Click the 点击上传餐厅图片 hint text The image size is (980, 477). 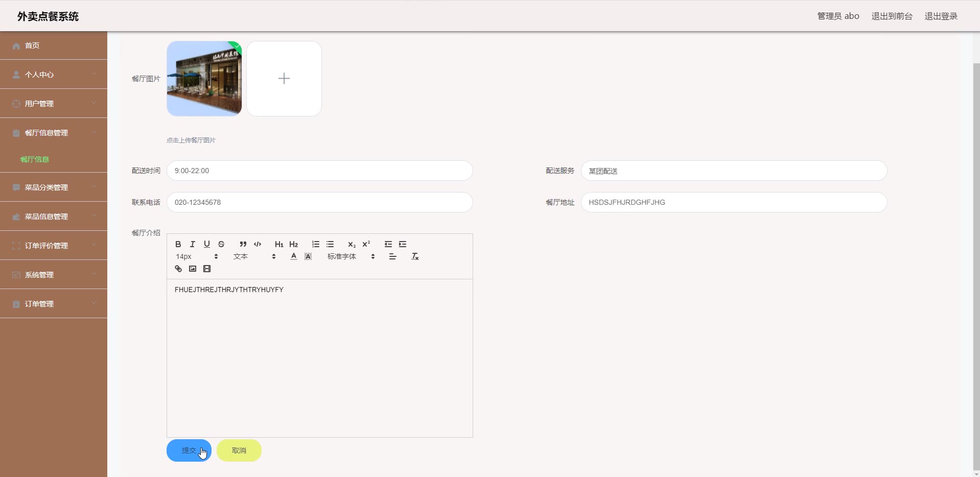191,140
